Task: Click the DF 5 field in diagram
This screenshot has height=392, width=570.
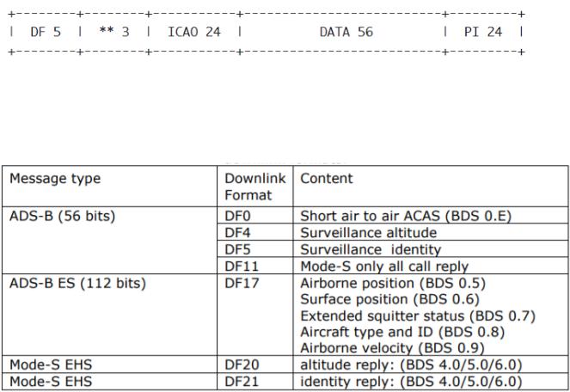Action: (46, 32)
